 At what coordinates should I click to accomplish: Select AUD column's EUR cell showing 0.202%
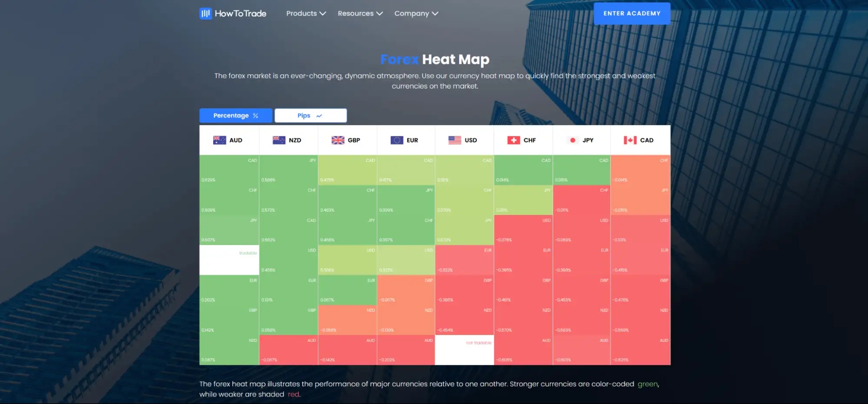tap(229, 290)
